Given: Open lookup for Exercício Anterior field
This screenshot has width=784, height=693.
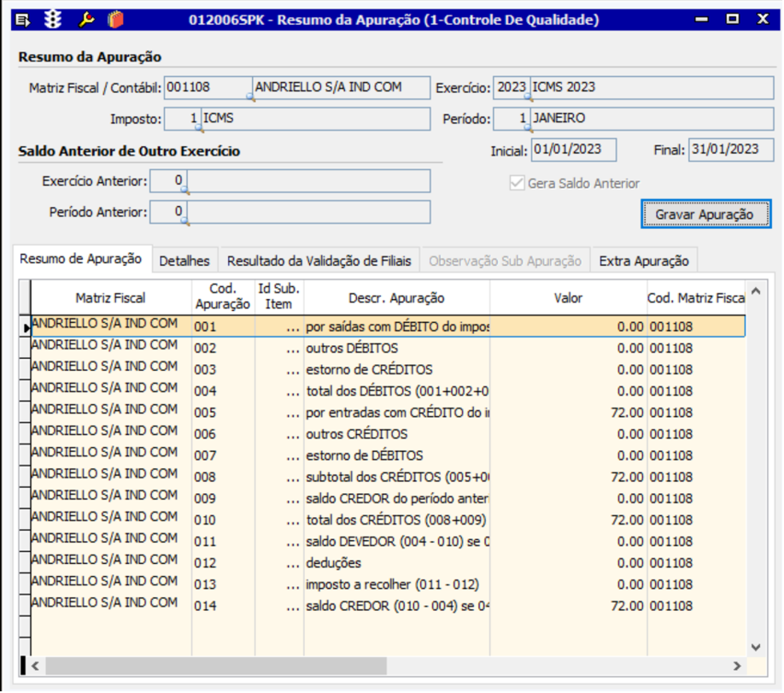Looking at the screenshot, I should coord(185,191).
